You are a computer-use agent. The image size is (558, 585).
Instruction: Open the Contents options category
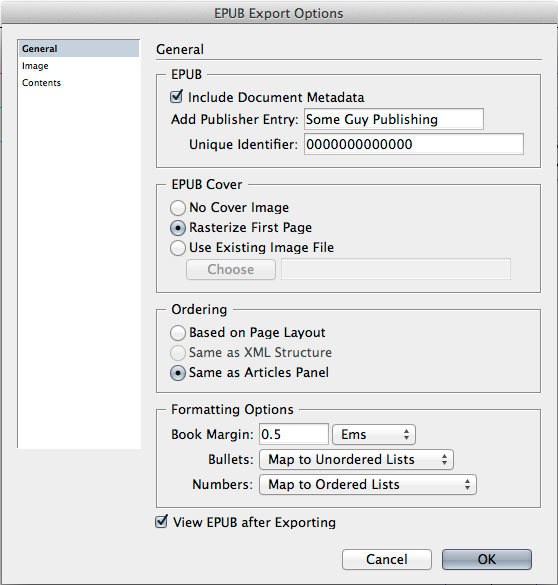pyautogui.click(x=41, y=83)
